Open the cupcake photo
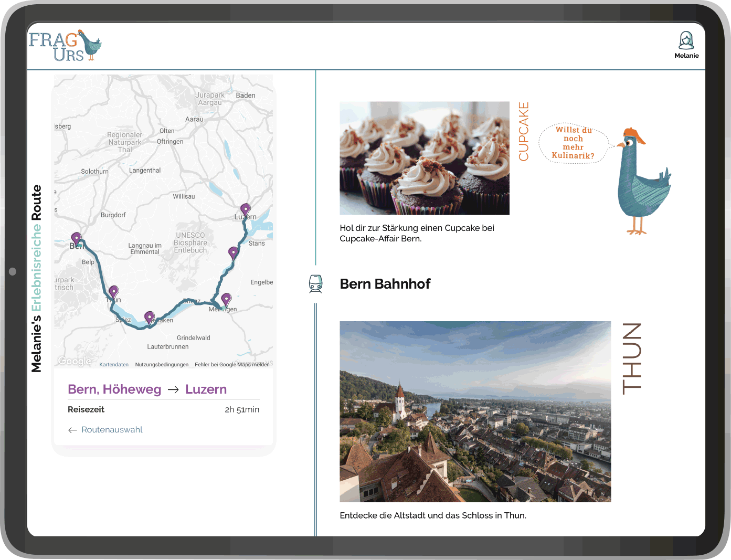 pyautogui.click(x=424, y=158)
